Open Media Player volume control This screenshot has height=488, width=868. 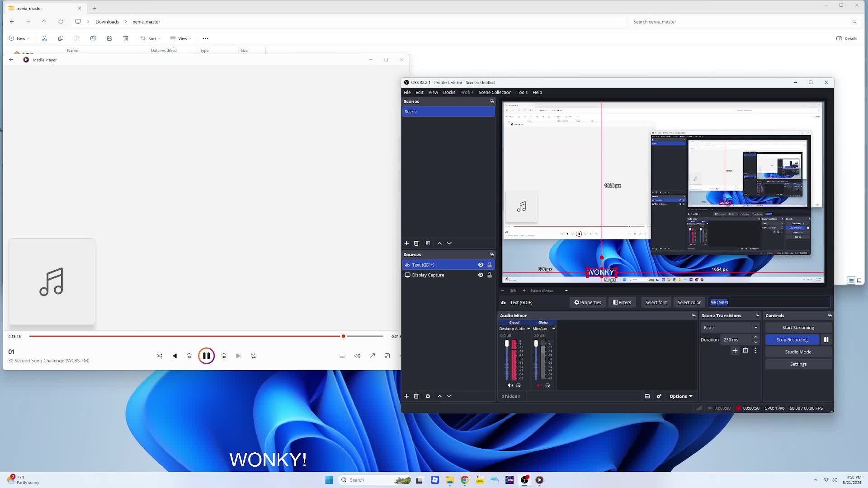[x=357, y=356]
